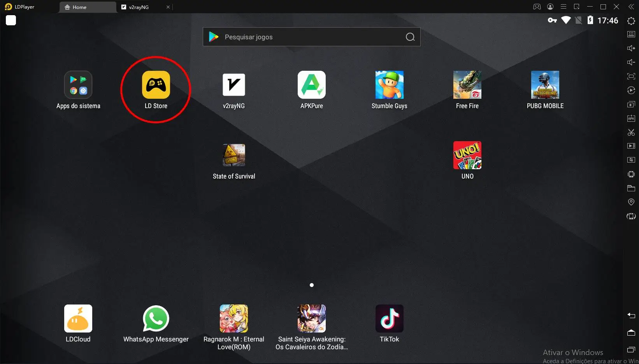Switch to the Home tab
Image resolution: width=639 pixels, height=364 pixels.
[87, 7]
